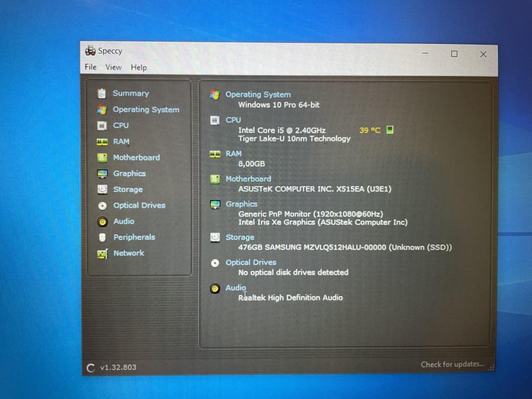Image resolution: width=532 pixels, height=399 pixels.
Task: Click the Speccy app icon in title bar
Action: (x=90, y=50)
